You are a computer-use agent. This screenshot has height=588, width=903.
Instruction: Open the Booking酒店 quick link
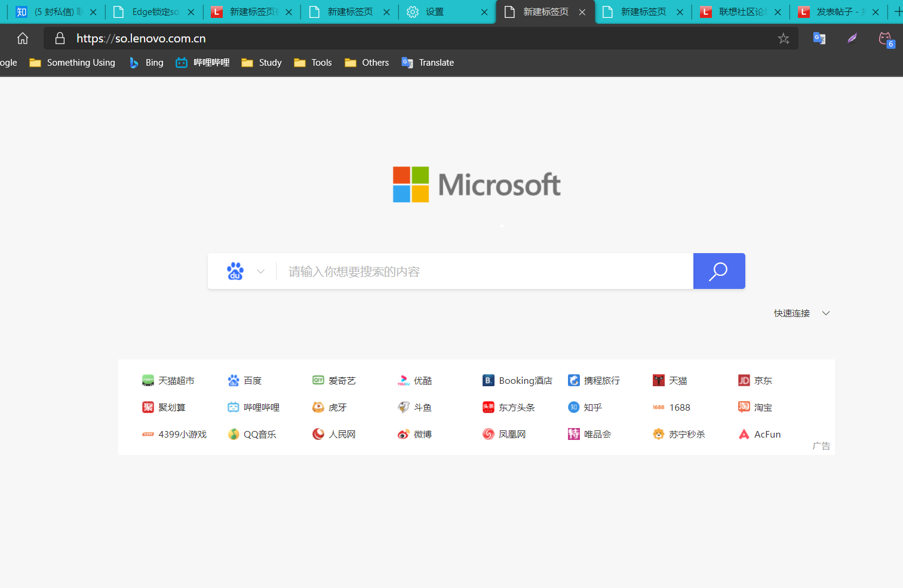coord(517,380)
